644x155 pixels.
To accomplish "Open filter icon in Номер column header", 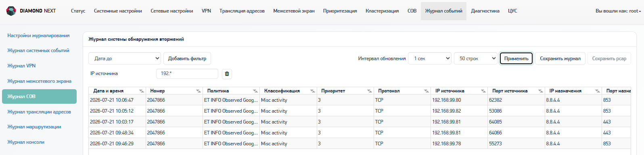I will coord(198,91).
